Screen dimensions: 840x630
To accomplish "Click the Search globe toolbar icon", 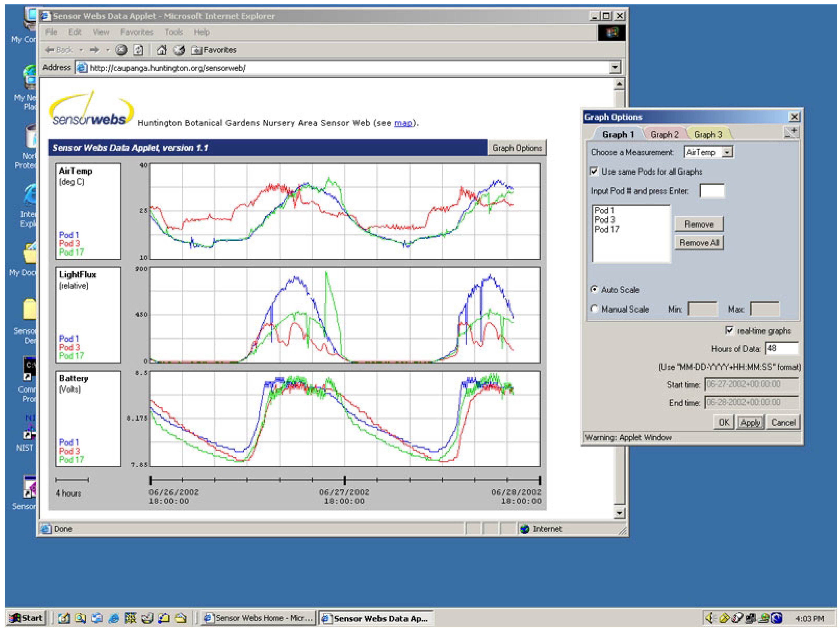I will tap(179, 50).
